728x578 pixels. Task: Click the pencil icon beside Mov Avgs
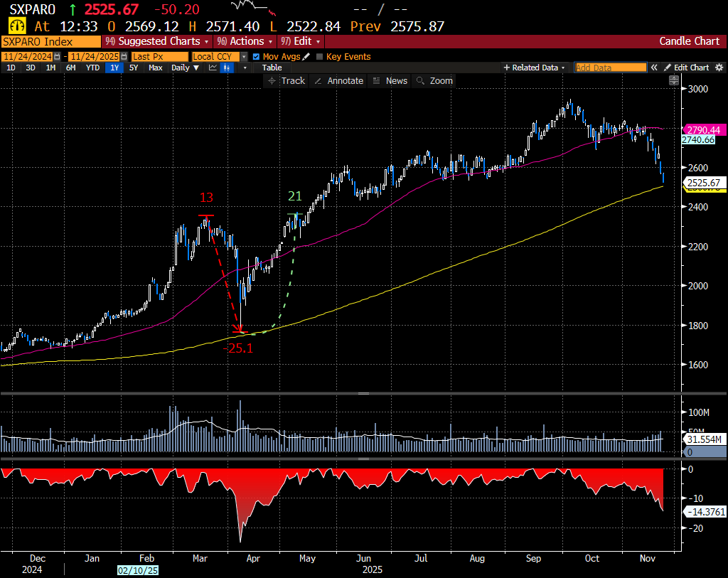pyautogui.click(x=306, y=57)
